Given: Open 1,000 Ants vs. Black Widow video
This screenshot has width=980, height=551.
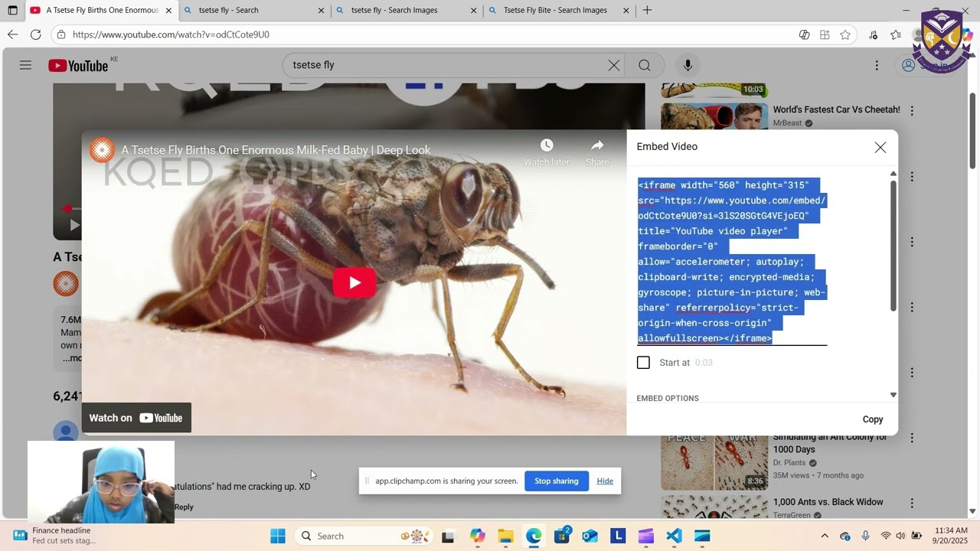Looking at the screenshot, I should click(x=828, y=502).
